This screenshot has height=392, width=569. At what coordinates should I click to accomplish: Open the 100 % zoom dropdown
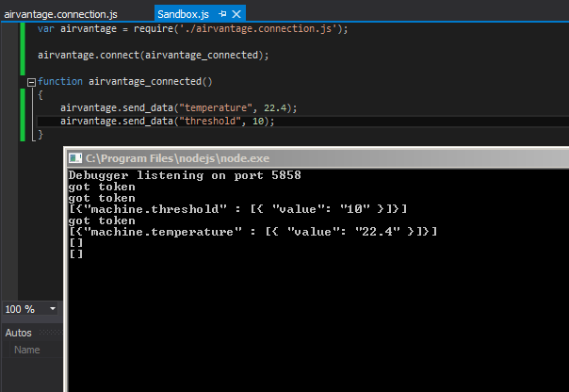(53, 309)
